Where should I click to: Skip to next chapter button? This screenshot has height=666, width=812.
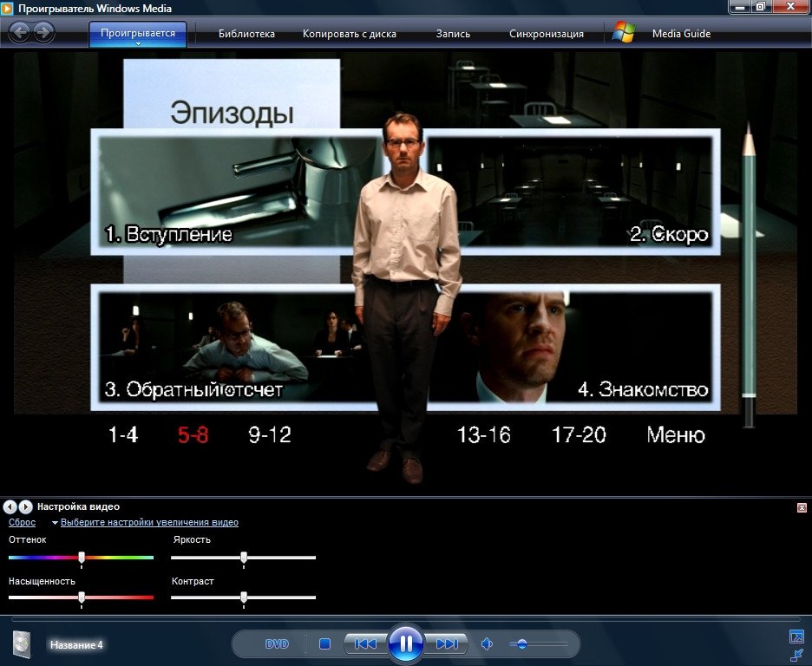pyautogui.click(x=446, y=644)
